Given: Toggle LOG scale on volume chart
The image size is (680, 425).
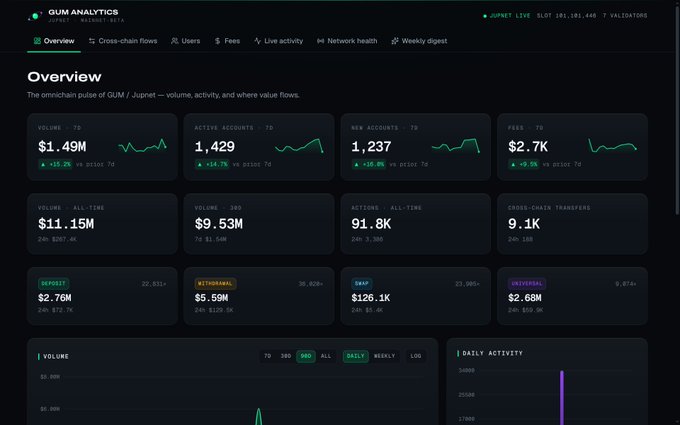Looking at the screenshot, I should 415,356.
